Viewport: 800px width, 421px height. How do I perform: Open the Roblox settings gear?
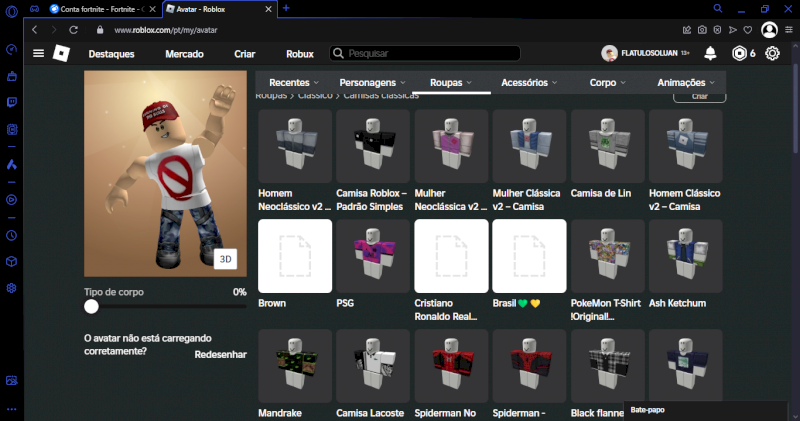click(772, 53)
